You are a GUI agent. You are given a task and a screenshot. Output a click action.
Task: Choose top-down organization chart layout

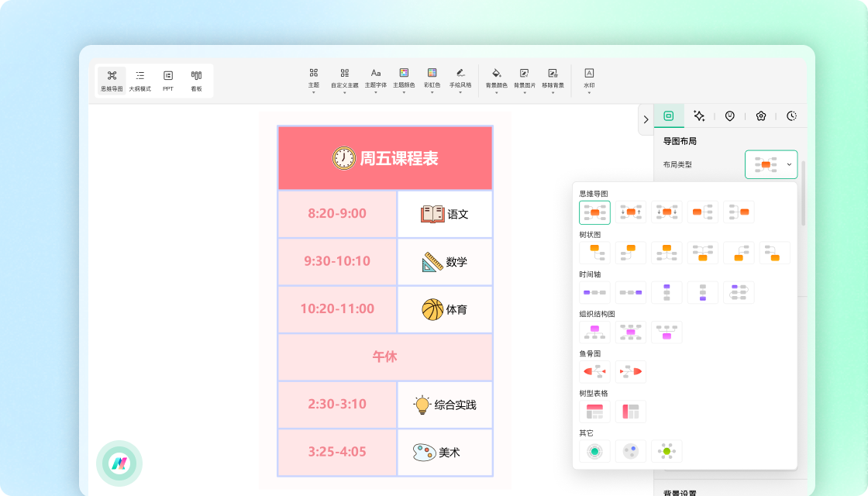tap(594, 332)
